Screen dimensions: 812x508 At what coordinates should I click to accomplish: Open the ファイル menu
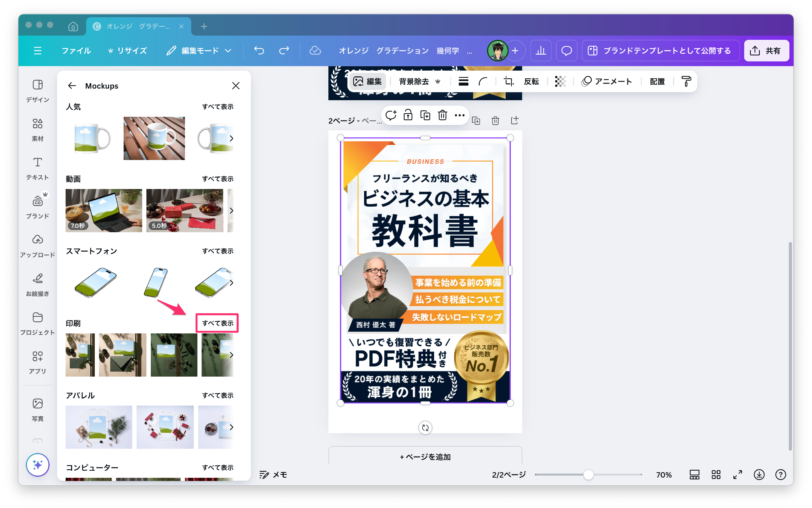click(x=76, y=51)
